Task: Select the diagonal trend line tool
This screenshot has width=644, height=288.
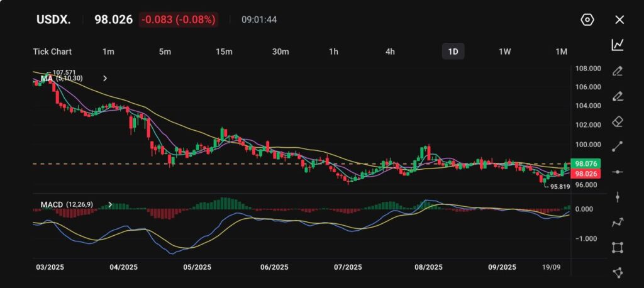Action: coord(618,146)
